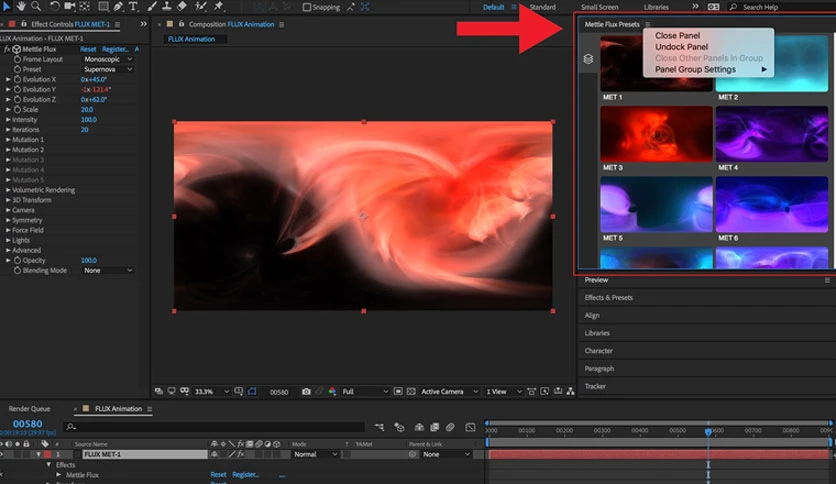Open Blending Mode None dropdown

(107, 270)
